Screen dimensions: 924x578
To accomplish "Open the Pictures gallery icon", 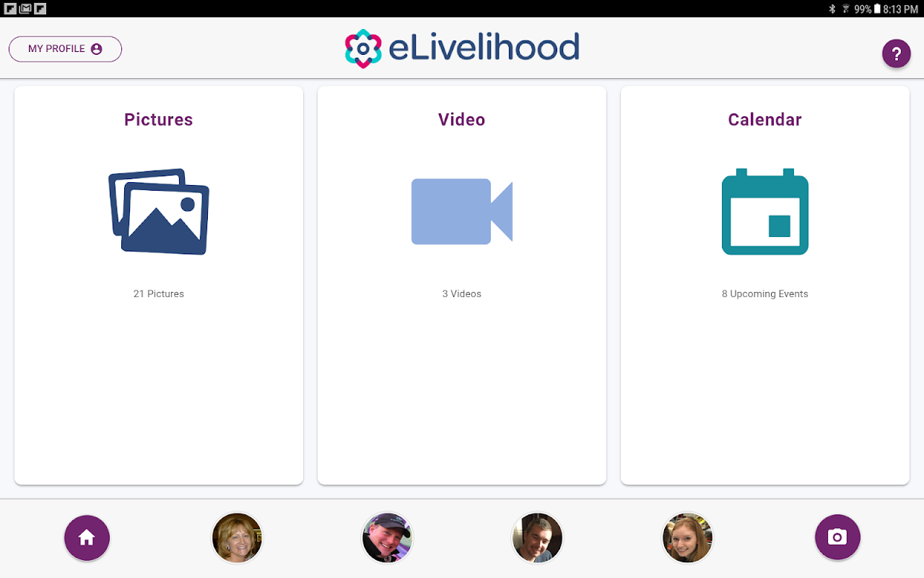I will click(x=159, y=212).
